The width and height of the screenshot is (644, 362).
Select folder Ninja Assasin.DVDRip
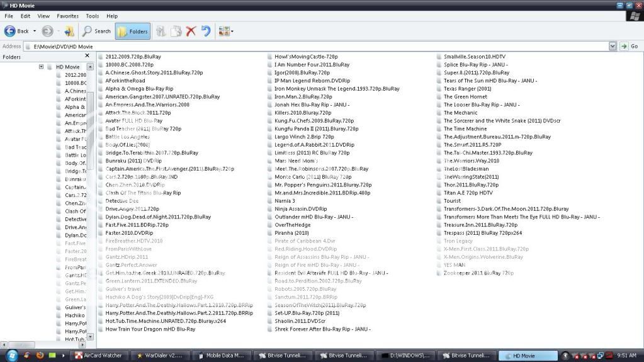pyautogui.click(x=301, y=209)
